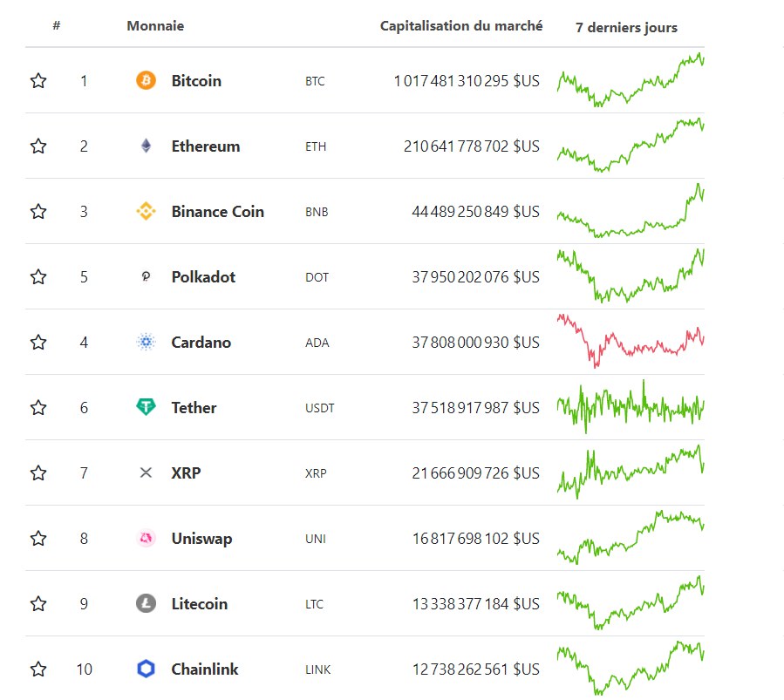Click Bitcoin's 7-day price sparkline chart
This screenshot has height=700, width=784.
tap(630, 80)
